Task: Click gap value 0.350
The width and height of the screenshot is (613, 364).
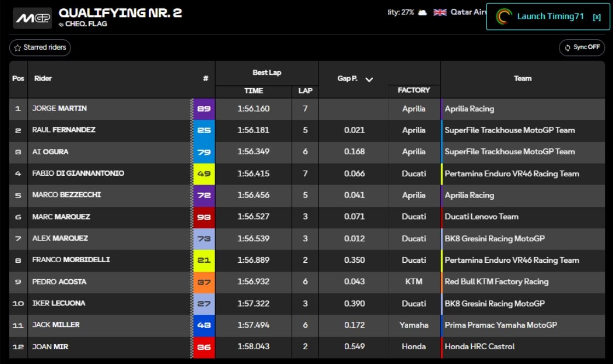Action: (x=354, y=260)
